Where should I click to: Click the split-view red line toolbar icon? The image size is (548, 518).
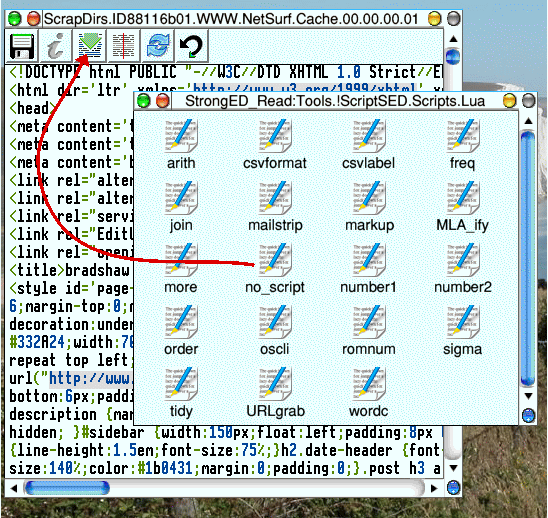click(124, 46)
